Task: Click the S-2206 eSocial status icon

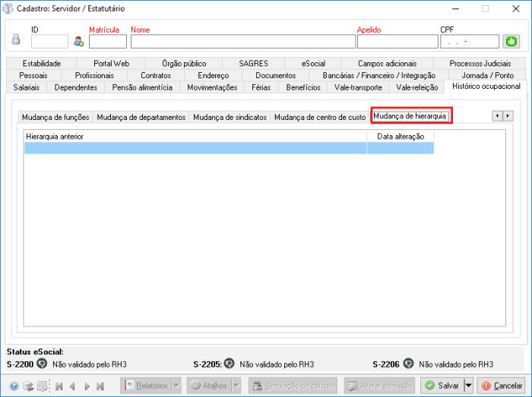Action: (x=408, y=364)
